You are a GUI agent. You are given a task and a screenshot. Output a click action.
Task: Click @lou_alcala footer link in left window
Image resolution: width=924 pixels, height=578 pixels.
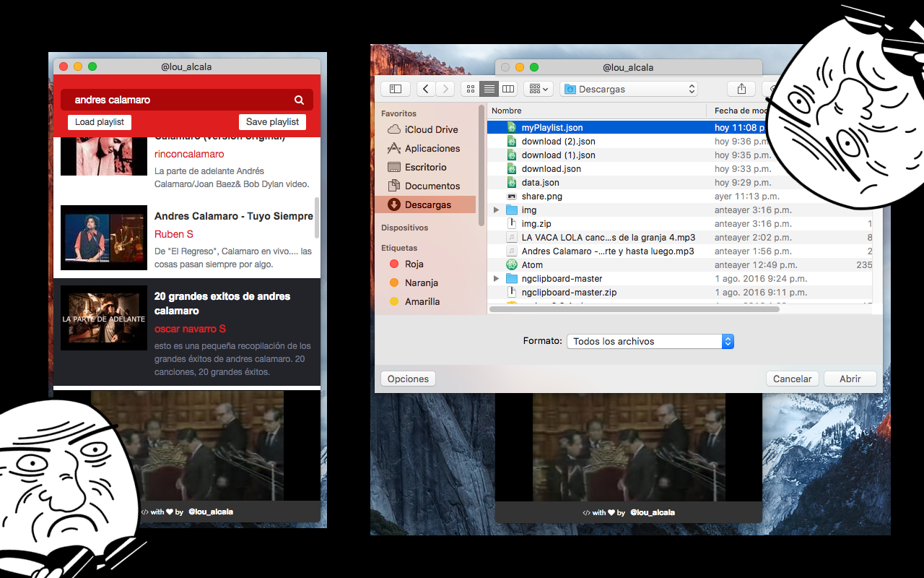click(211, 512)
